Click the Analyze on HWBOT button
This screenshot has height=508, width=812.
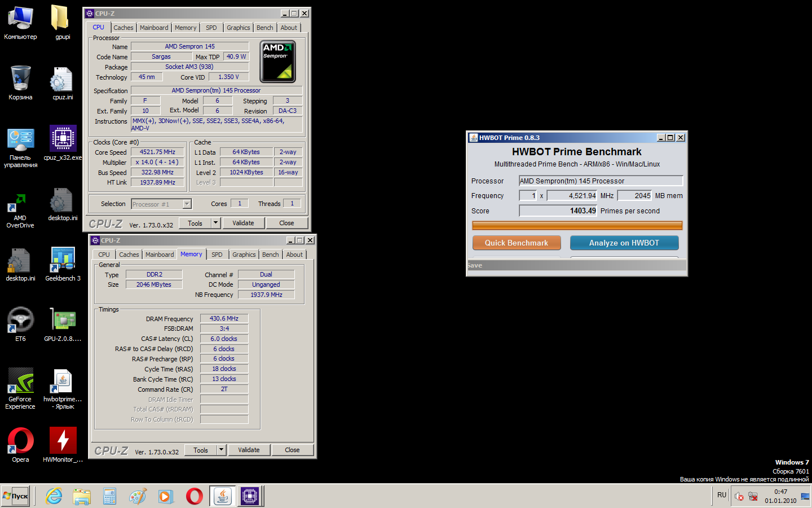(x=624, y=243)
